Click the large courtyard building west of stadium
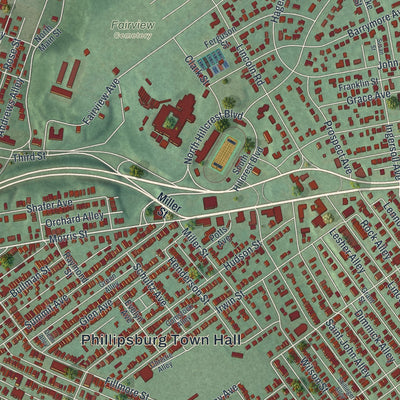400x400 pixels. pyautogui.click(x=174, y=120)
